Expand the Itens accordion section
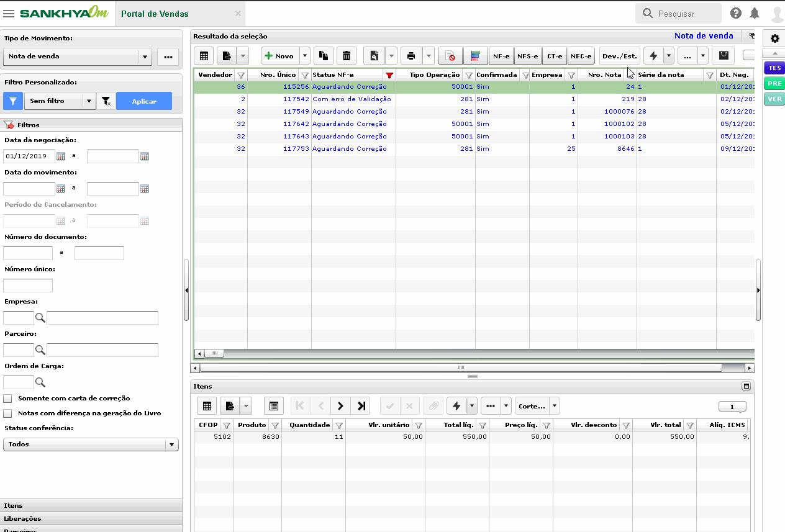This screenshot has width=785, height=532. pyautogui.click(x=91, y=505)
